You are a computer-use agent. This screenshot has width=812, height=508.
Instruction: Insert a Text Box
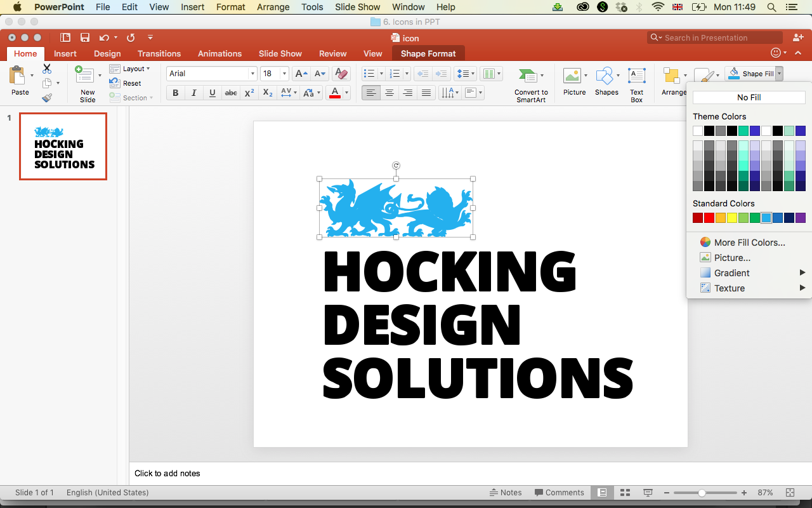coord(637,83)
